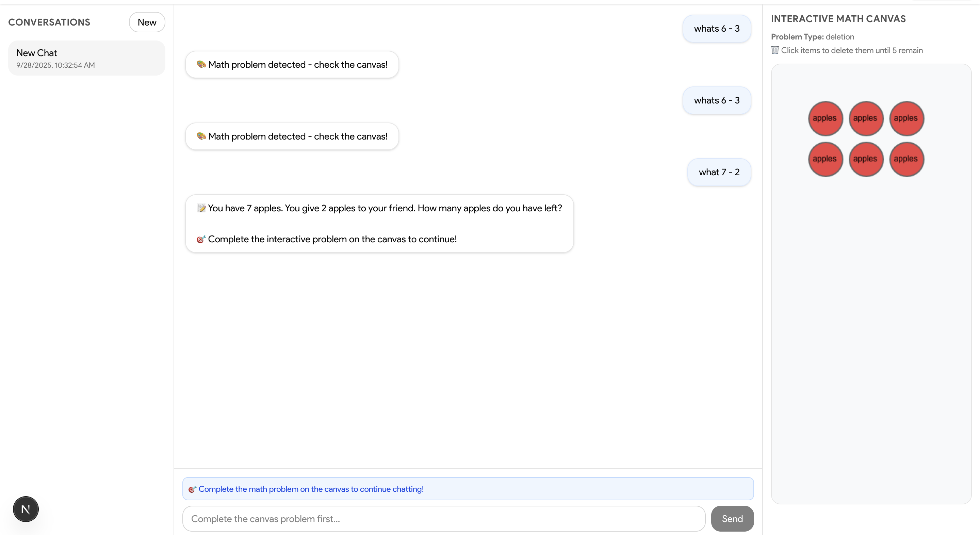This screenshot has height=535, width=980.
Task: Remove the bottom-right apples circle
Action: pyautogui.click(x=906, y=159)
